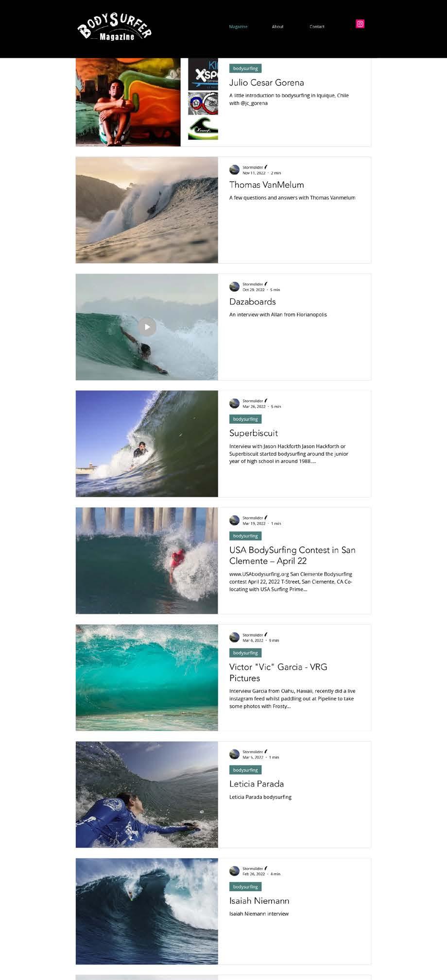Open the Dazaboards article title
The width and height of the screenshot is (447, 980).
(x=253, y=302)
